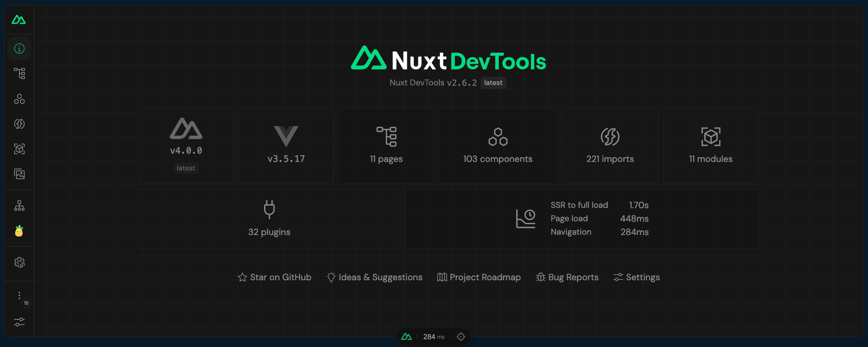
Task: Open the Pages tab in sidebar
Action: click(x=19, y=74)
